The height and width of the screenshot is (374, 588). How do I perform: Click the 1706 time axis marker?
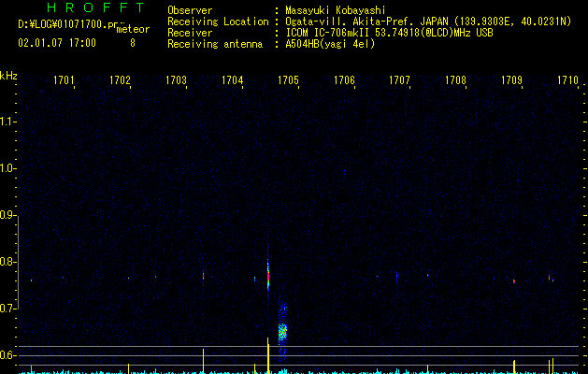(344, 79)
